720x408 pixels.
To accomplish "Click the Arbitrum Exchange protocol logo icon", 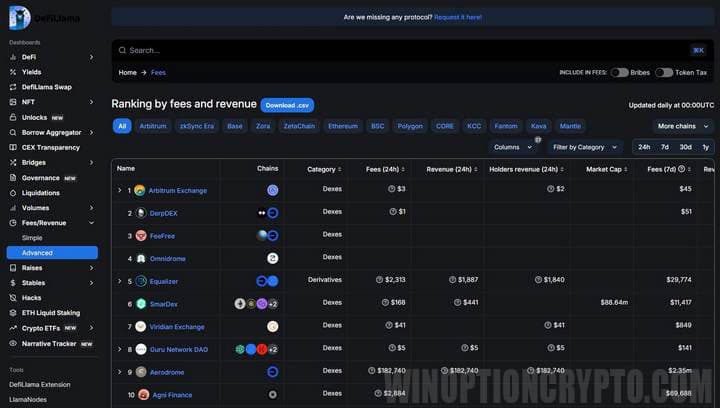I will [140, 189].
